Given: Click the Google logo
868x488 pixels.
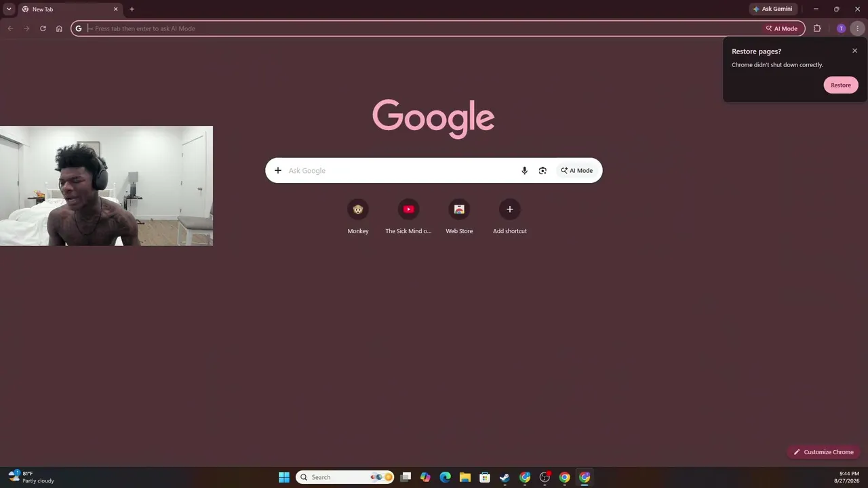Looking at the screenshot, I should click(433, 119).
